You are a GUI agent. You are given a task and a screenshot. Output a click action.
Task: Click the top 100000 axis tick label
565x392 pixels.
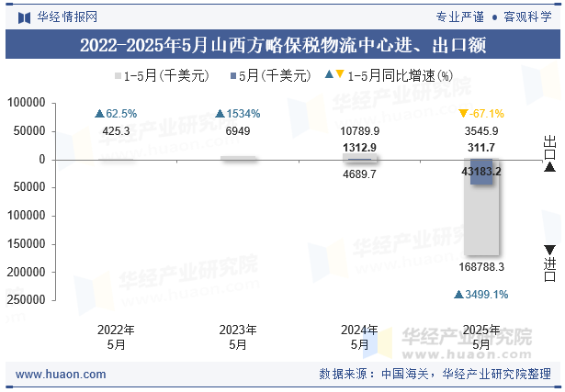click(27, 103)
